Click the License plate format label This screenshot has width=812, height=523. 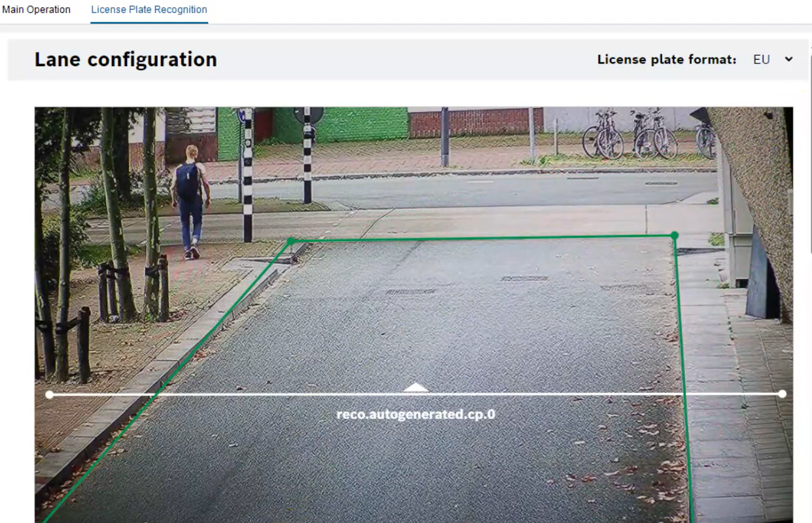pyautogui.click(x=667, y=60)
